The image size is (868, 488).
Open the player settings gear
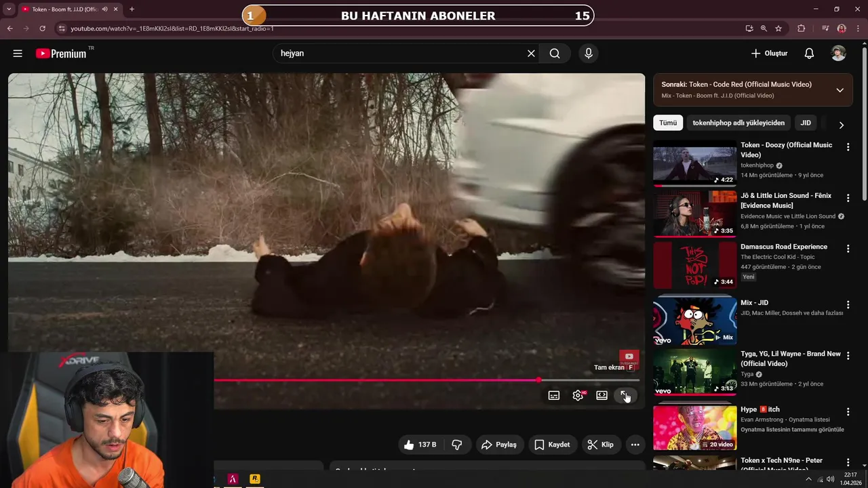(578, 396)
